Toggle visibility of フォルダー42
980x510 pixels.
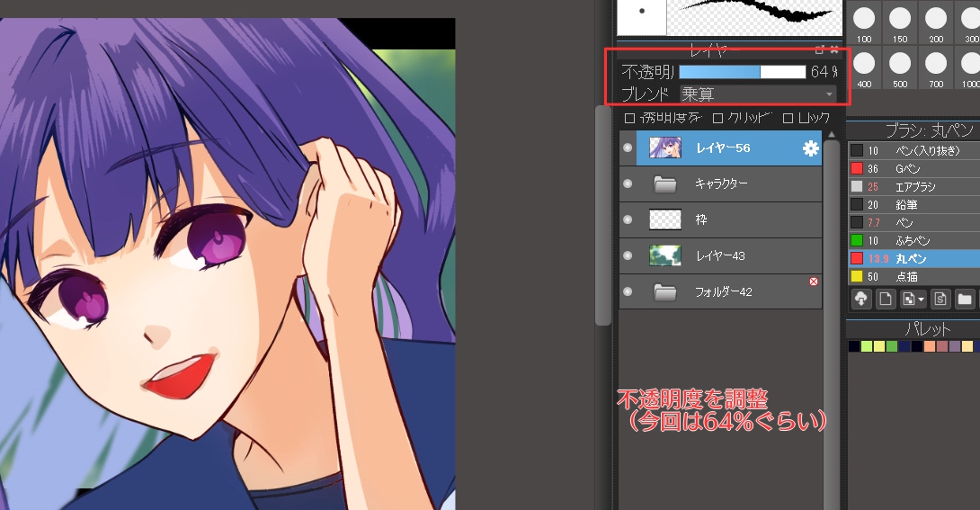[x=628, y=291]
